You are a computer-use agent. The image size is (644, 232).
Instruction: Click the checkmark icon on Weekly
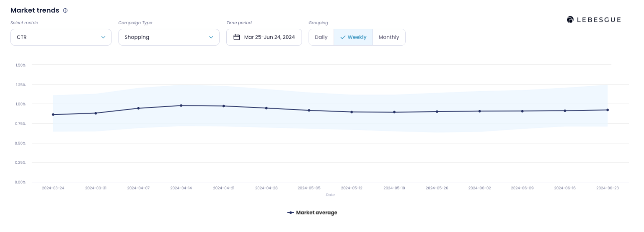tap(343, 37)
